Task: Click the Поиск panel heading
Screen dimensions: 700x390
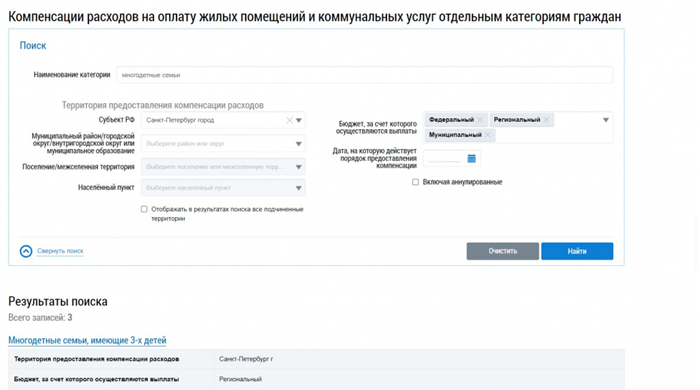Action: [x=33, y=46]
